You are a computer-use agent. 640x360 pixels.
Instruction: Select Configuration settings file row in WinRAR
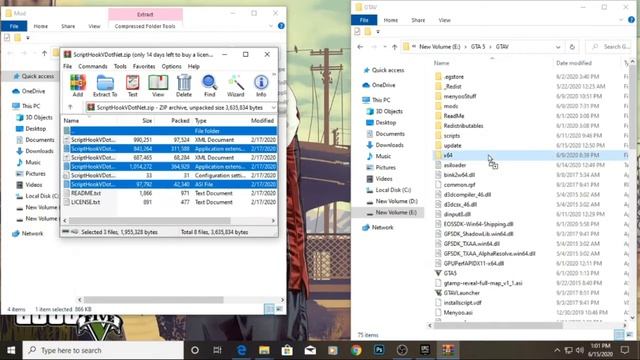pos(170,175)
